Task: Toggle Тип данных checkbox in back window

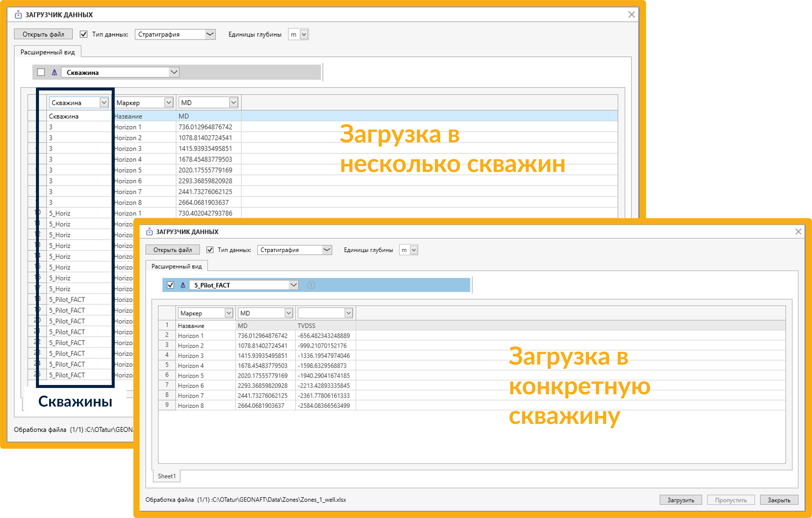Action: tap(84, 34)
